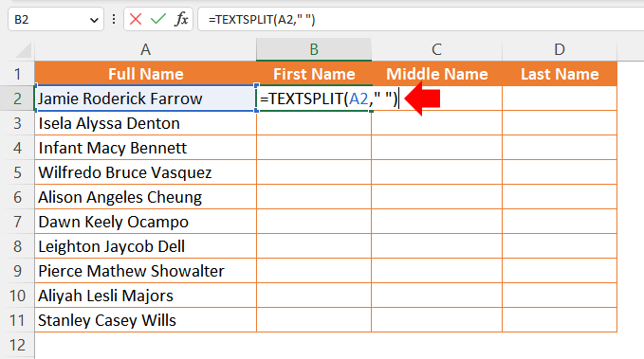This screenshot has width=644, height=359.
Task: Select cell Leighton Jaycob Dell
Action: click(x=145, y=246)
